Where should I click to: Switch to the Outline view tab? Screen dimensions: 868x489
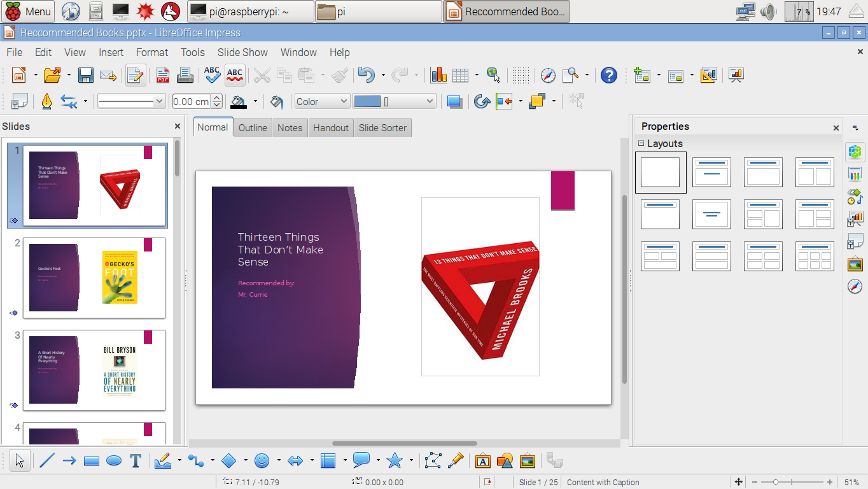click(x=253, y=127)
